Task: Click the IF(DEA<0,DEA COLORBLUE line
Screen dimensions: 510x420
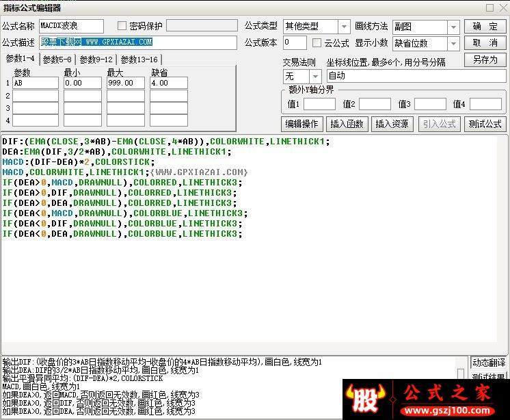Action: 122,234
